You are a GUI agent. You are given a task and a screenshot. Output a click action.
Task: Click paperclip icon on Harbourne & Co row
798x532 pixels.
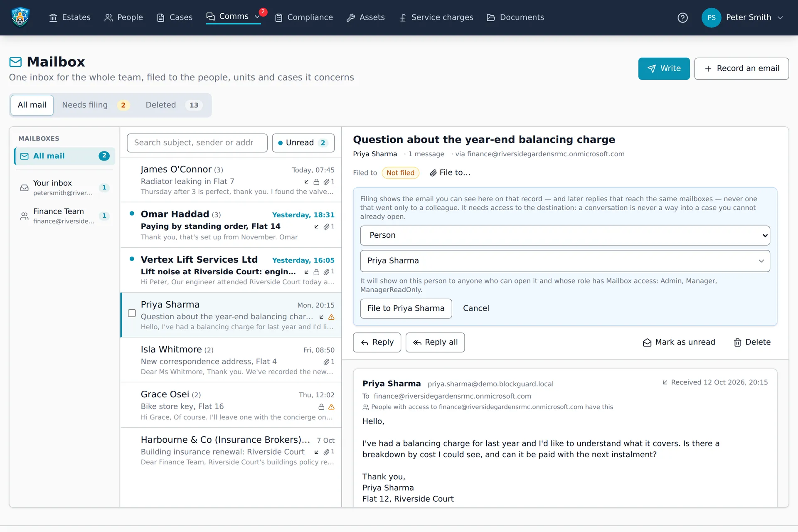[x=326, y=452]
